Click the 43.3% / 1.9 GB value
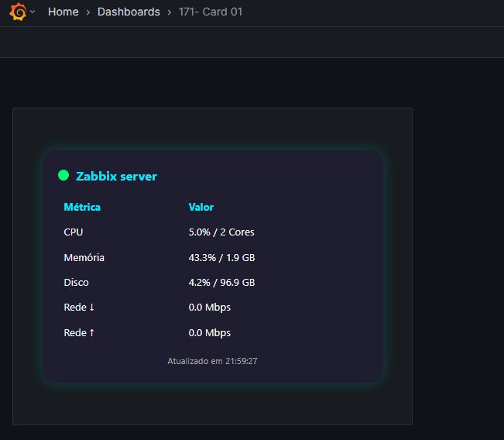 pyautogui.click(x=221, y=257)
